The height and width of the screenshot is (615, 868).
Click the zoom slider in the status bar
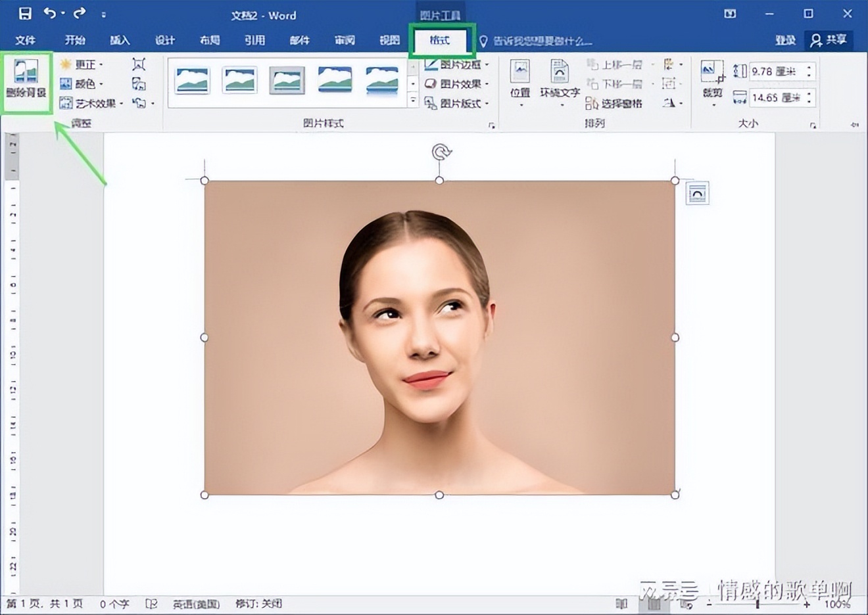(758, 604)
